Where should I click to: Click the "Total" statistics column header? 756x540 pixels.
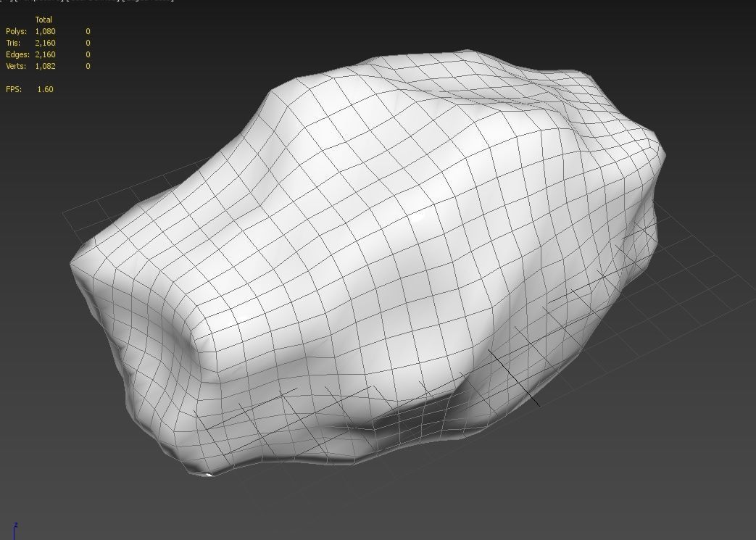[x=43, y=20]
